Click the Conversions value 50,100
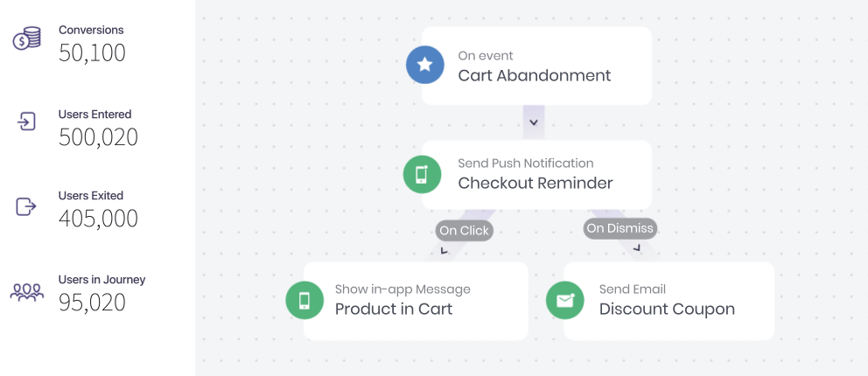Image resolution: width=868 pixels, height=376 pixels. 92,52
